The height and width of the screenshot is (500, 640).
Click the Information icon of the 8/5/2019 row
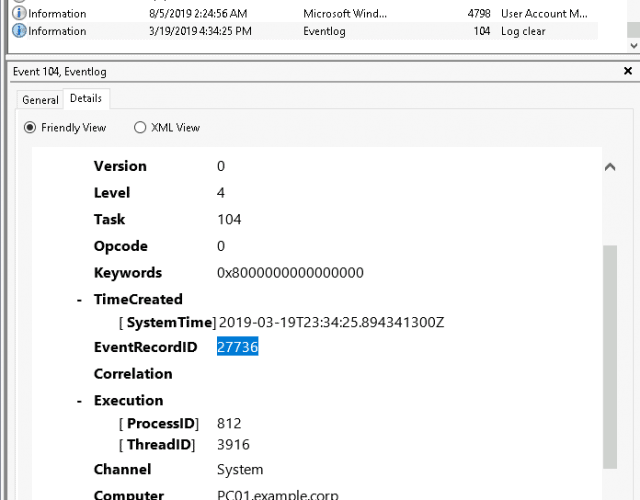pyautogui.click(x=19, y=13)
